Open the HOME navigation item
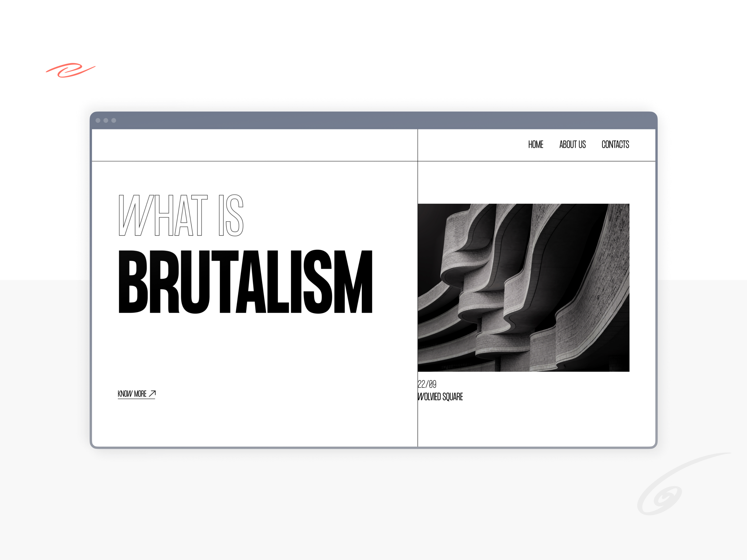Image resolution: width=747 pixels, height=560 pixels. 535,145
